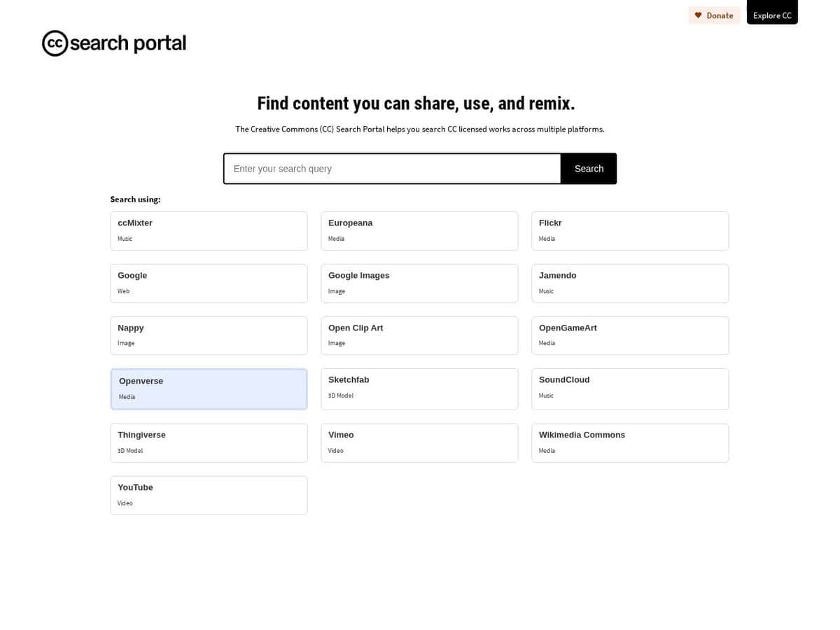The height and width of the screenshot is (630, 840).
Task: Click the CC Search Portal logo
Action: (114, 43)
